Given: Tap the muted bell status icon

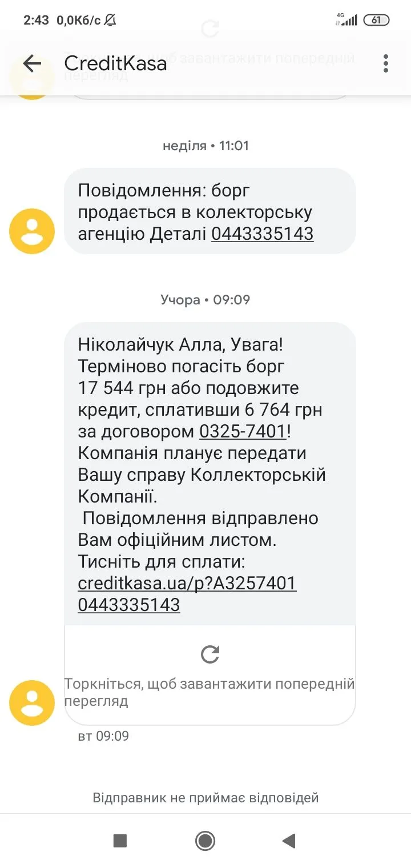Looking at the screenshot, I should click(110, 20).
